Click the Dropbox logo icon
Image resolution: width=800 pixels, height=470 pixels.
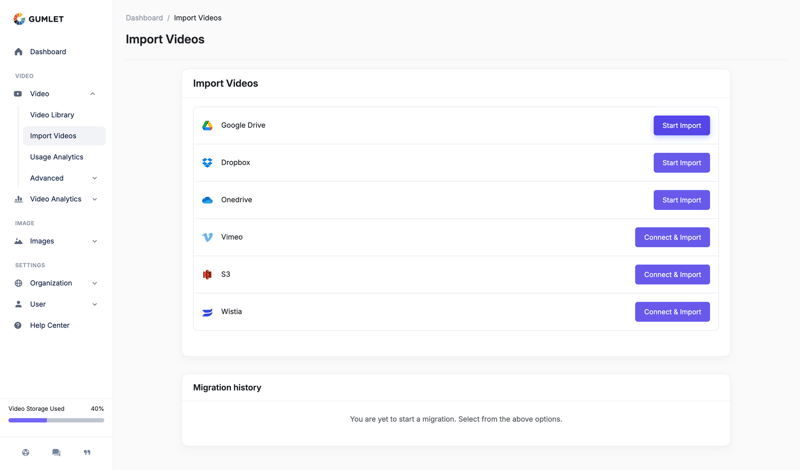tap(207, 163)
